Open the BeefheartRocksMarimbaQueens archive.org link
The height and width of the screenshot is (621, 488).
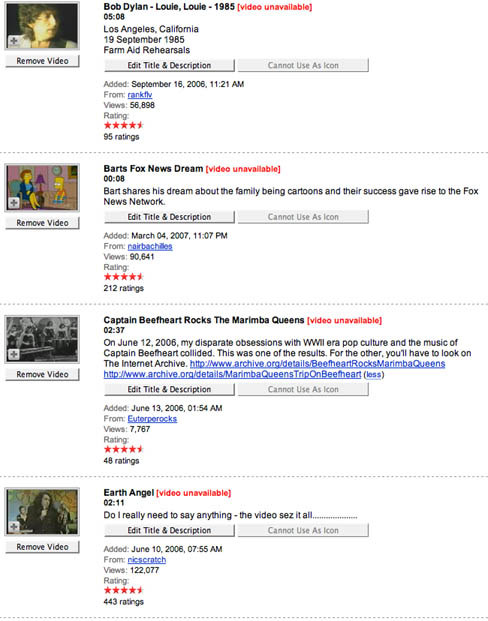[x=317, y=364]
